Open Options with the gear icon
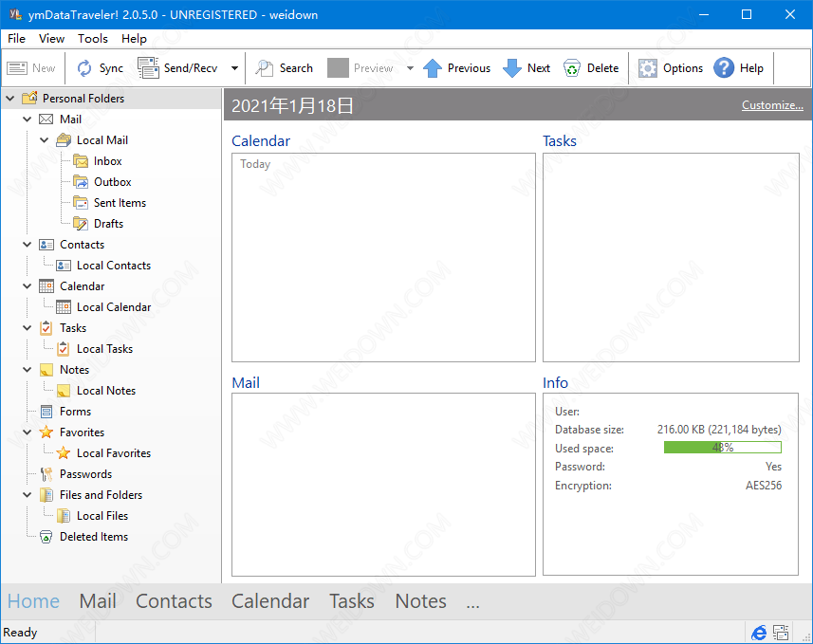Image resolution: width=813 pixels, height=644 pixels. click(x=648, y=68)
